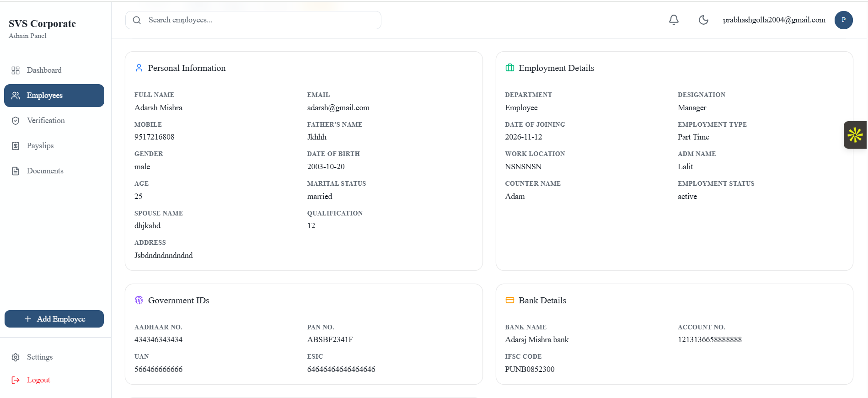This screenshot has width=868, height=398.
Task: Click the date of birth 2003-10-20
Action: (x=326, y=167)
